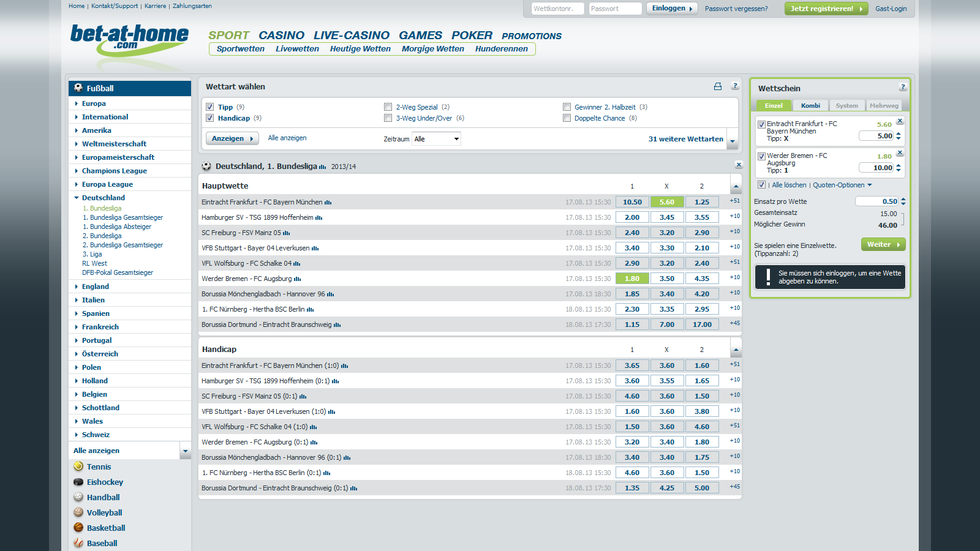This screenshot has width=980, height=551.
Task: Open statistics icon for SC Freiburg - FSV Mainz 05
Action: click(x=287, y=233)
